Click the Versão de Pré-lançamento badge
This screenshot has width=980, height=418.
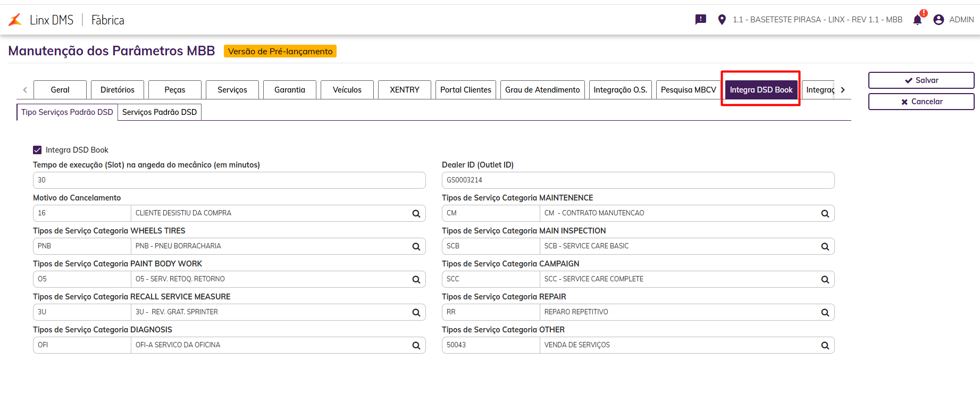point(280,51)
